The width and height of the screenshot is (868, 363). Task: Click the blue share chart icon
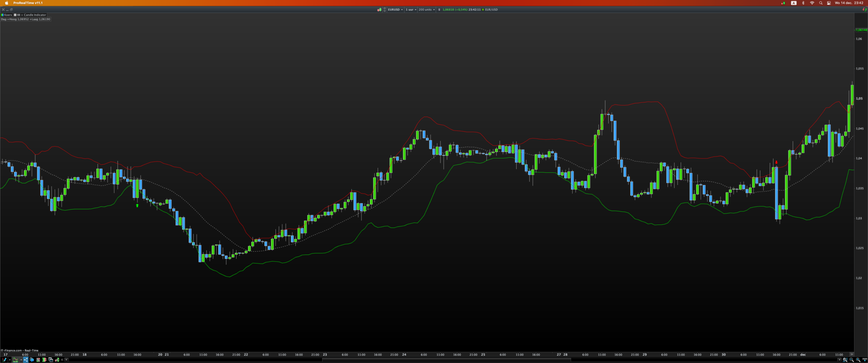coord(26,360)
